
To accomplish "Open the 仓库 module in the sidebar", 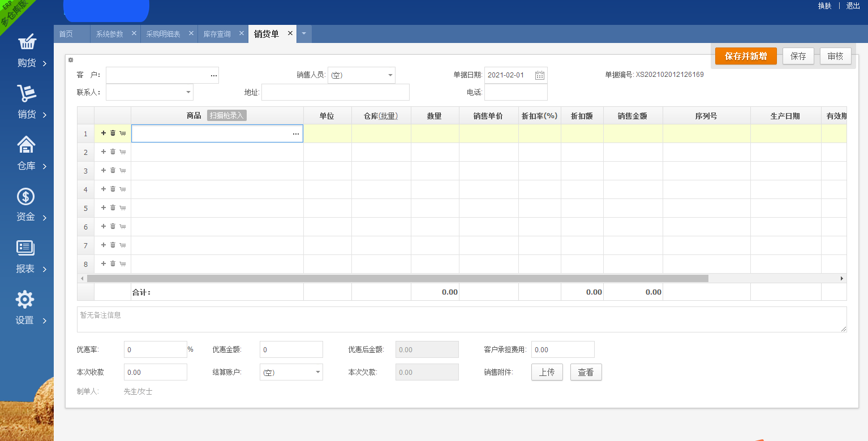I will coord(25,154).
